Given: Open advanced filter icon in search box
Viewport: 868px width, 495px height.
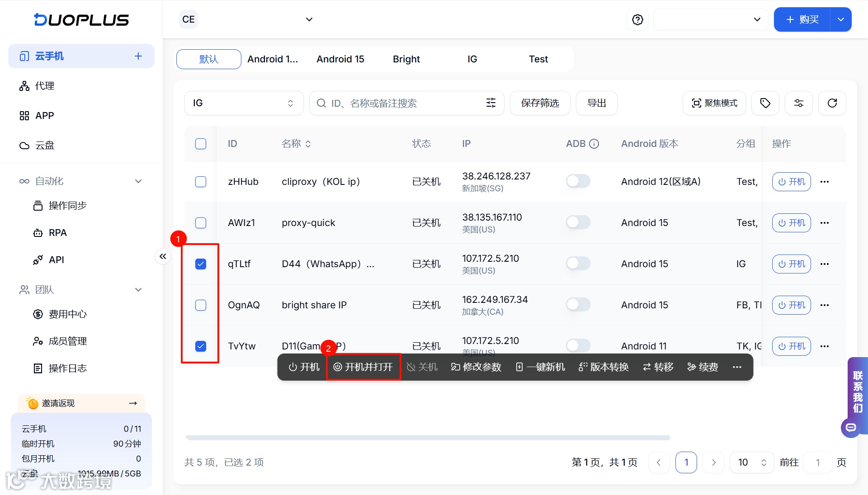Looking at the screenshot, I should (x=491, y=103).
